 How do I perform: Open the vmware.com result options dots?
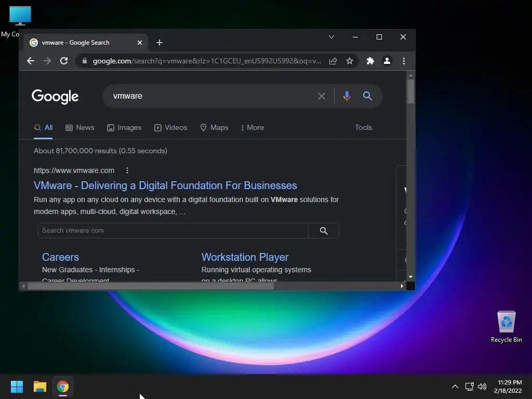coord(127,170)
